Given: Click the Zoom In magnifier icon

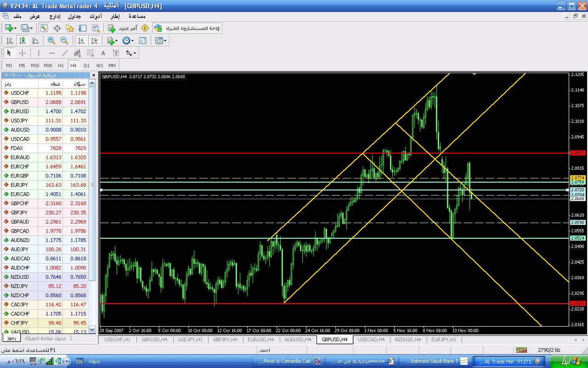Looking at the screenshot, I should coord(51,41).
